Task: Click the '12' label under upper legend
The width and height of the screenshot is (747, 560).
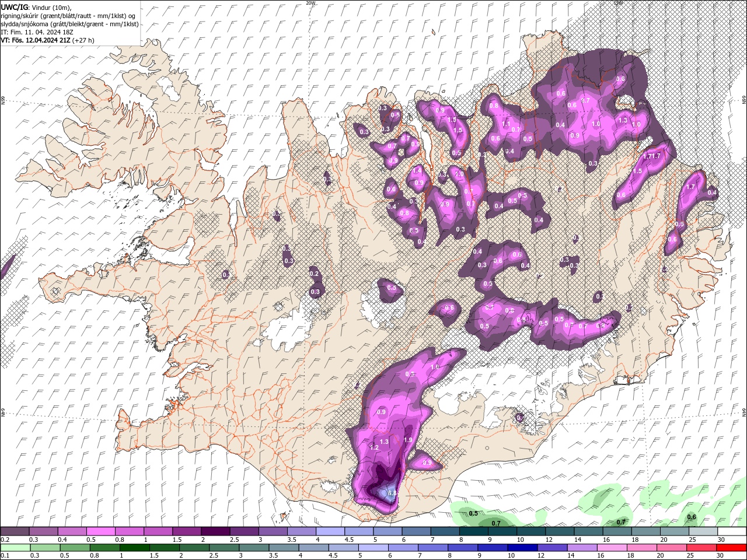Action: 549,540
